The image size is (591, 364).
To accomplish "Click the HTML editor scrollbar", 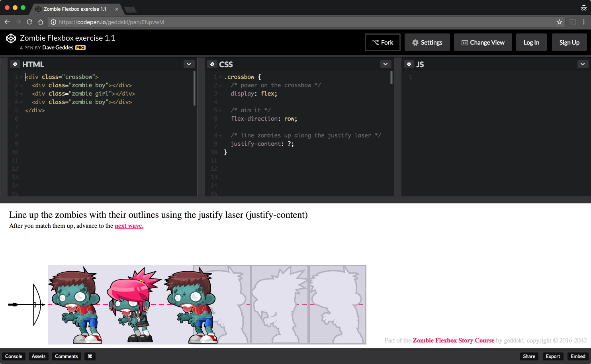I will [x=194, y=88].
